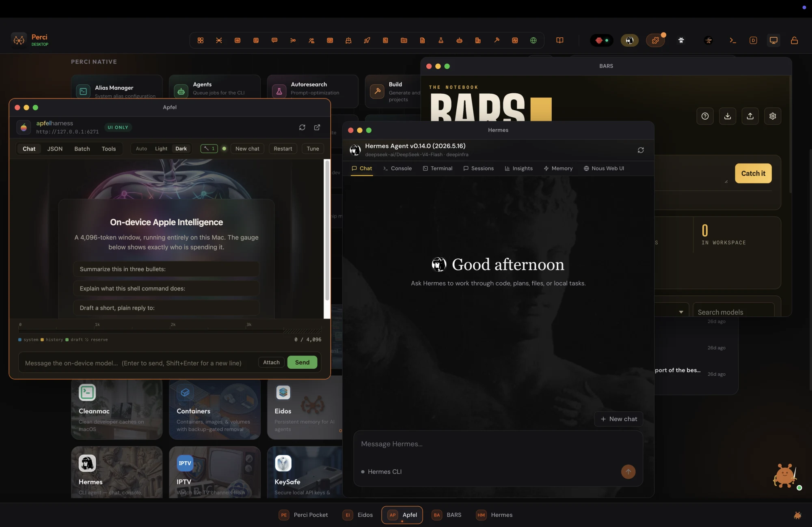Click the chat bubble icon in top toolbar
Viewport: 812px width, 527px height.
tap(274, 41)
